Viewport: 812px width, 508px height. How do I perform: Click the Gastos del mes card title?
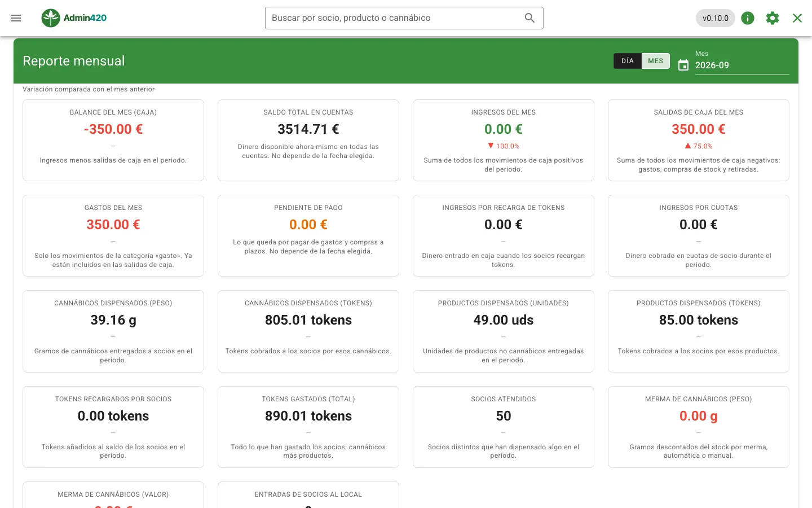tap(113, 208)
